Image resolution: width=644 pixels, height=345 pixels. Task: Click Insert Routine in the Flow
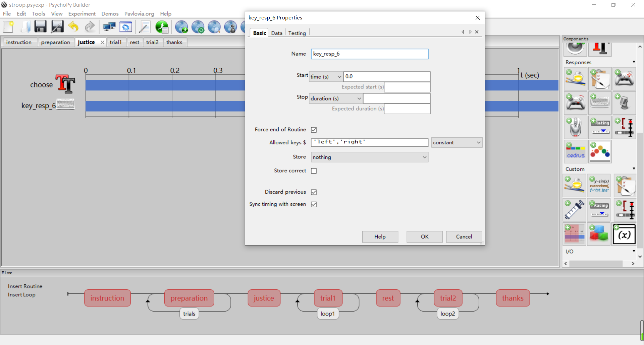click(x=25, y=286)
